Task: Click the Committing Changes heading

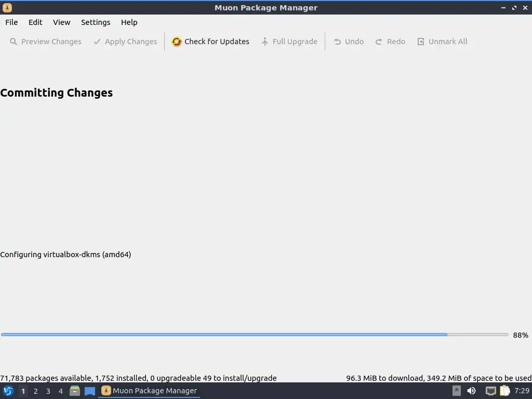Action: pyautogui.click(x=56, y=93)
